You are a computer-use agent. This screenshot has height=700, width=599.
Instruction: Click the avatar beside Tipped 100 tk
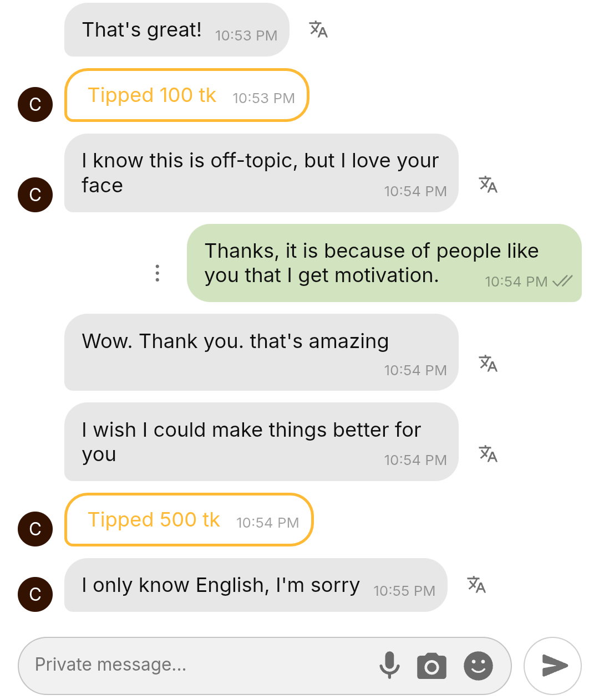tap(35, 104)
